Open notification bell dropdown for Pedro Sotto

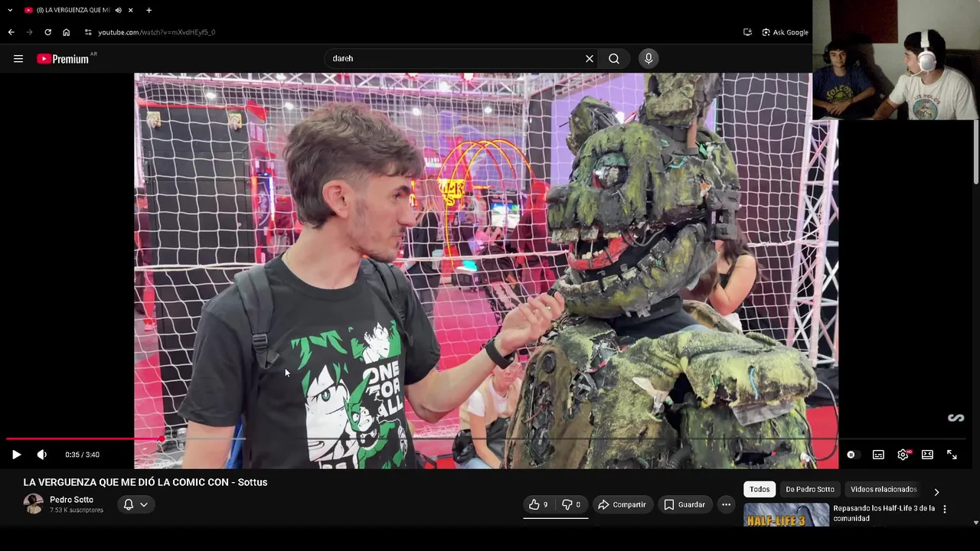tap(136, 504)
